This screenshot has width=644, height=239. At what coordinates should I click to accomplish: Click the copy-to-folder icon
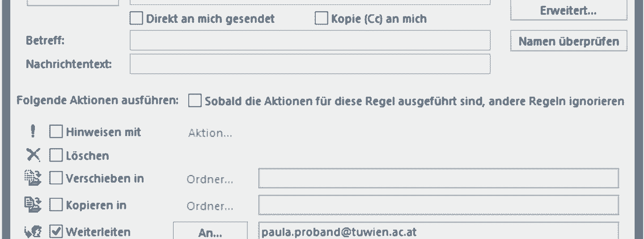(x=32, y=205)
